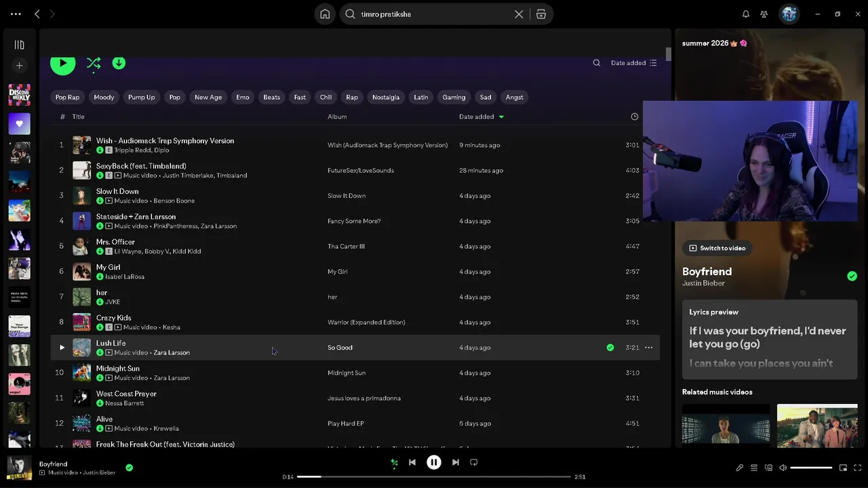
Task: Toggle repeat in the player controls
Action: [x=474, y=463]
